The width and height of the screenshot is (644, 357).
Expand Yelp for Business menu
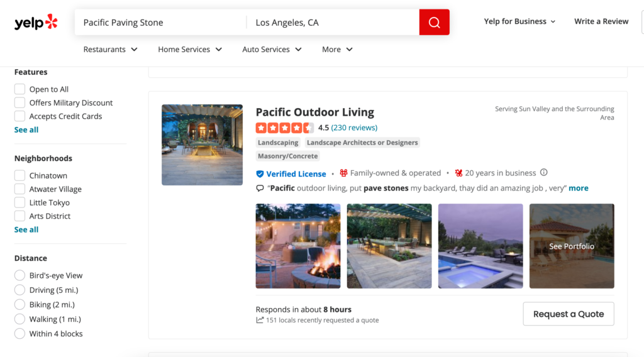[x=519, y=21]
